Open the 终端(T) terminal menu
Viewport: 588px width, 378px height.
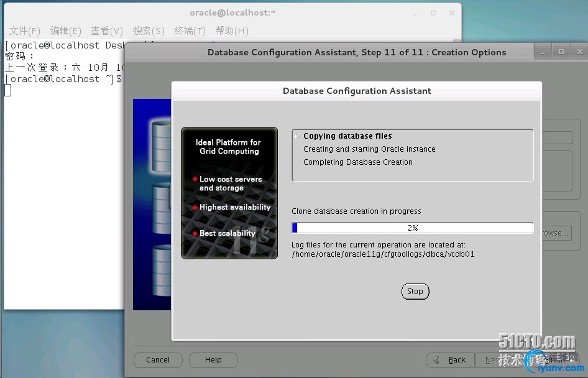pos(190,30)
